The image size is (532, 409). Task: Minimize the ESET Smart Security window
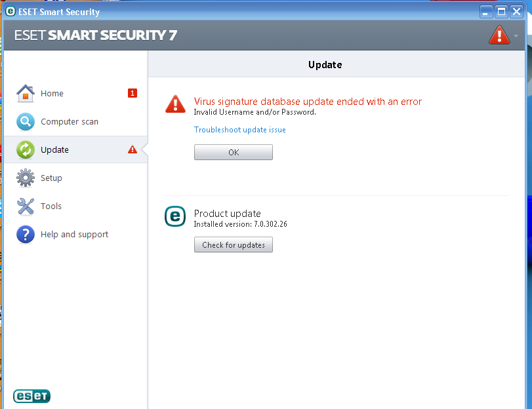tap(486, 12)
